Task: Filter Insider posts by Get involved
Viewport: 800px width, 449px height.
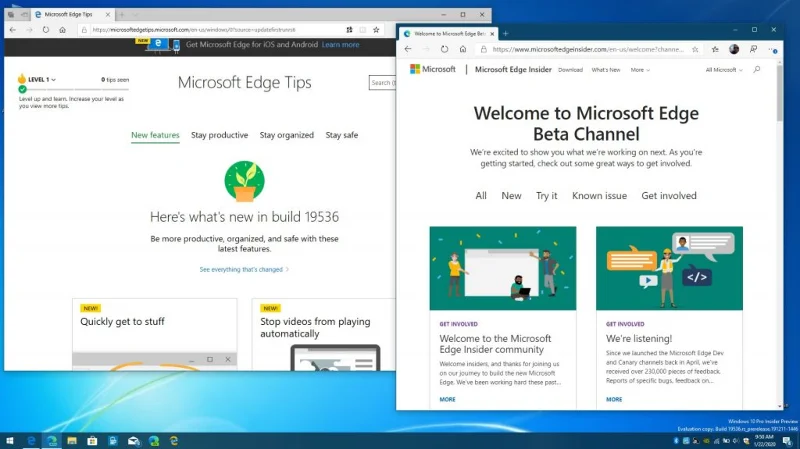Action: (669, 196)
